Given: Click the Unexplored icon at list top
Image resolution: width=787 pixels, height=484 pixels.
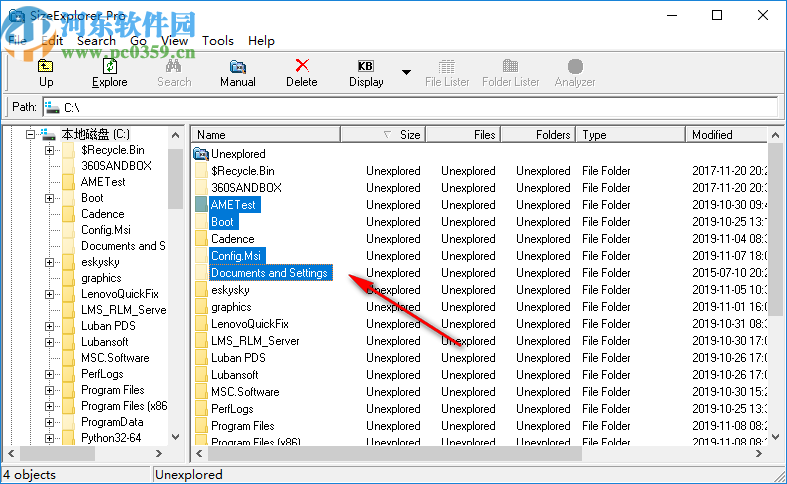Looking at the screenshot, I should coord(201,154).
